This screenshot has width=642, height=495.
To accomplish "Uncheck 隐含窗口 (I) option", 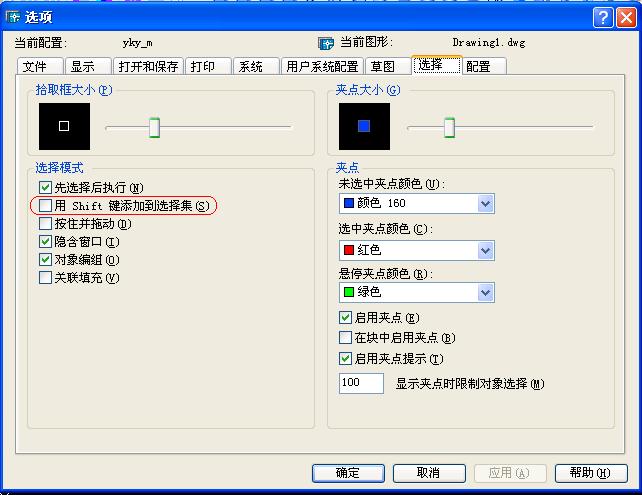I will point(45,242).
